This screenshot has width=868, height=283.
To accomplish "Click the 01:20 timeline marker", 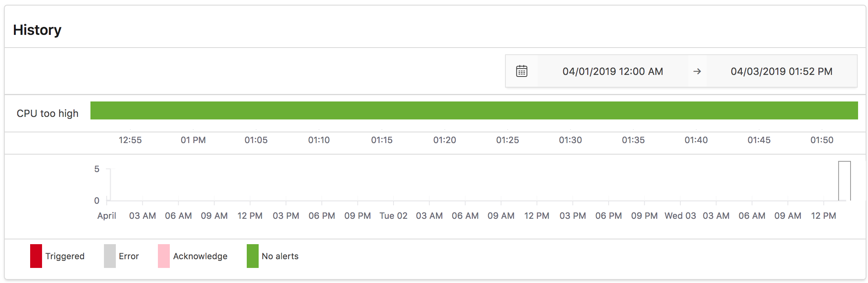I will [444, 140].
